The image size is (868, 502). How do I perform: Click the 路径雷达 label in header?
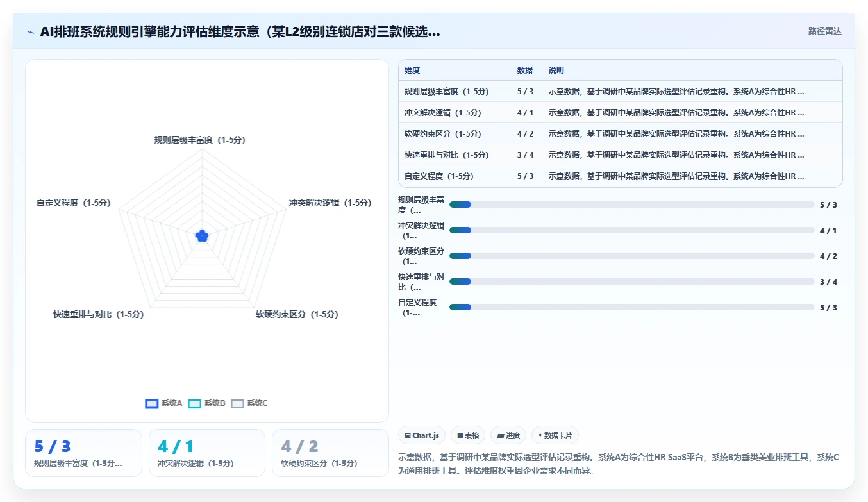click(825, 31)
